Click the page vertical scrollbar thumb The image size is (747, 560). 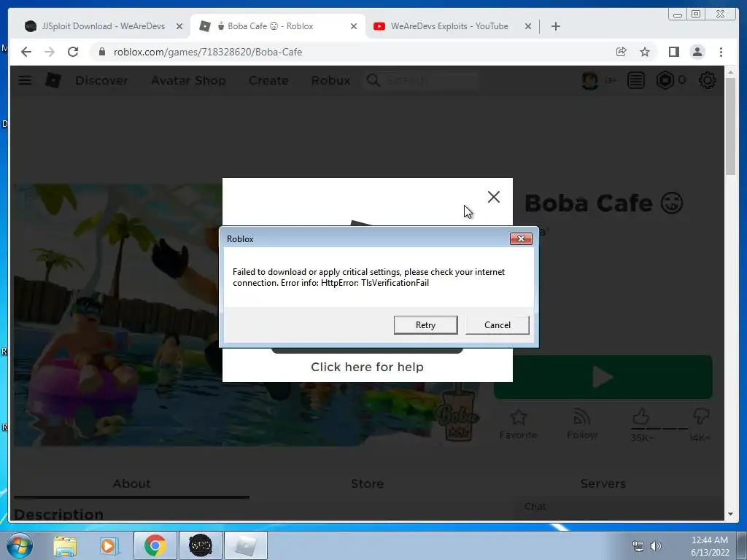(x=730, y=125)
